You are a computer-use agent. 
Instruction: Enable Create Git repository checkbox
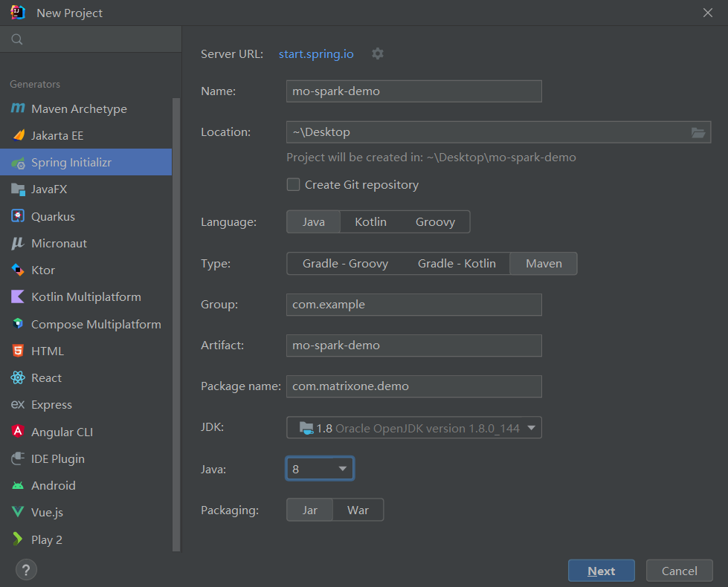[293, 185]
